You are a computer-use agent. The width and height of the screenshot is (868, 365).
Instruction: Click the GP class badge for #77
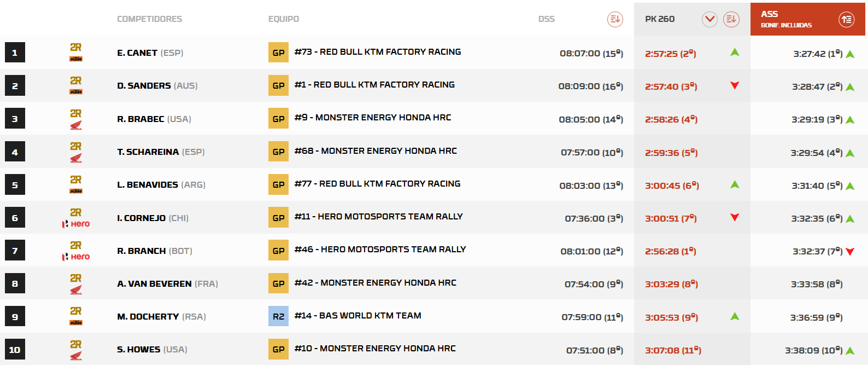[x=278, y=185]
